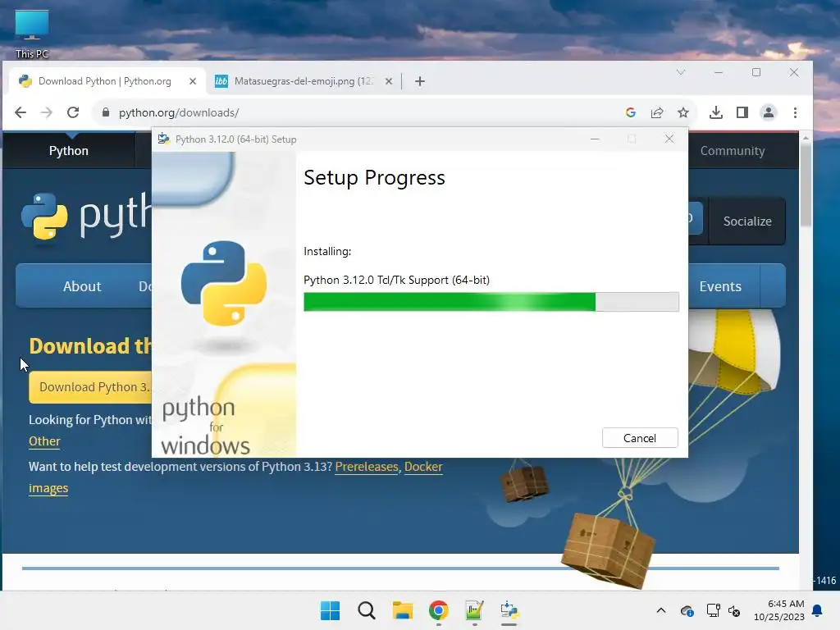The height and width of the screenshot is (630, 840).
Task: Open Community in site header
Action: coord(733,151)
